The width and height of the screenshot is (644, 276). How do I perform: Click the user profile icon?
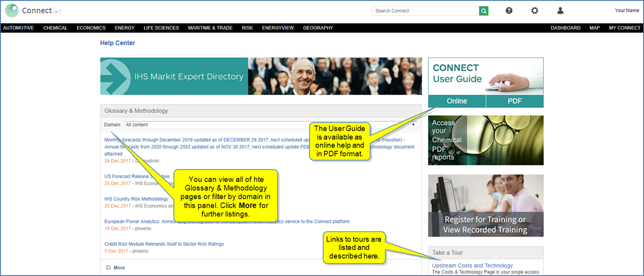[560, 11]
